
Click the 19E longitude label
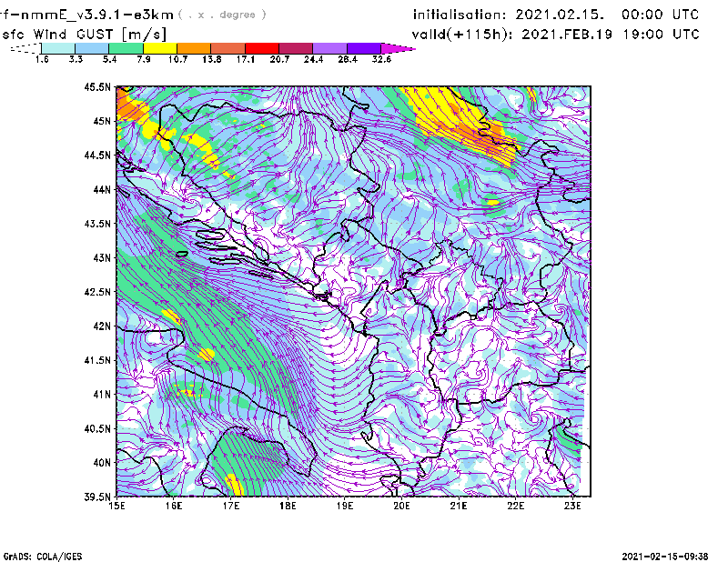tap(345, 506)
